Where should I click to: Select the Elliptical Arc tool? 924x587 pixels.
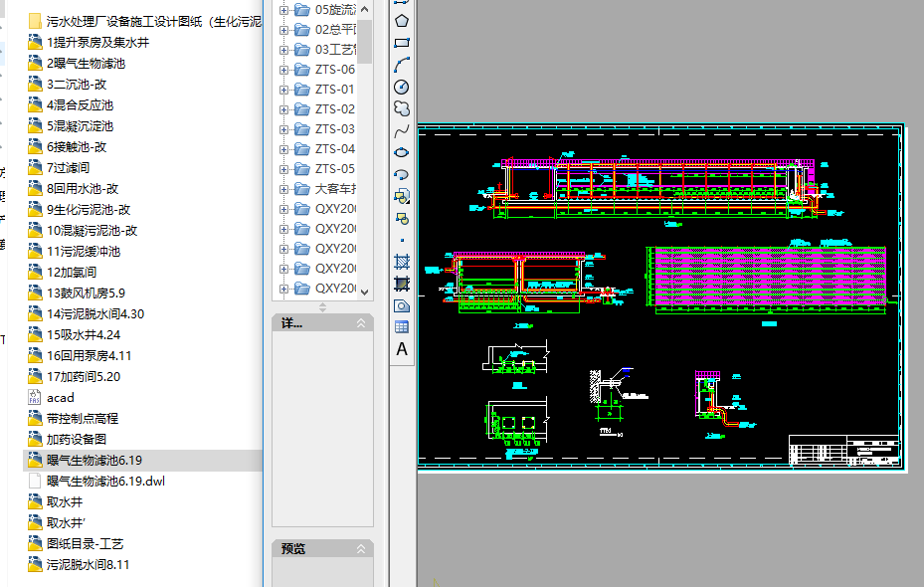tap(401, 174)
